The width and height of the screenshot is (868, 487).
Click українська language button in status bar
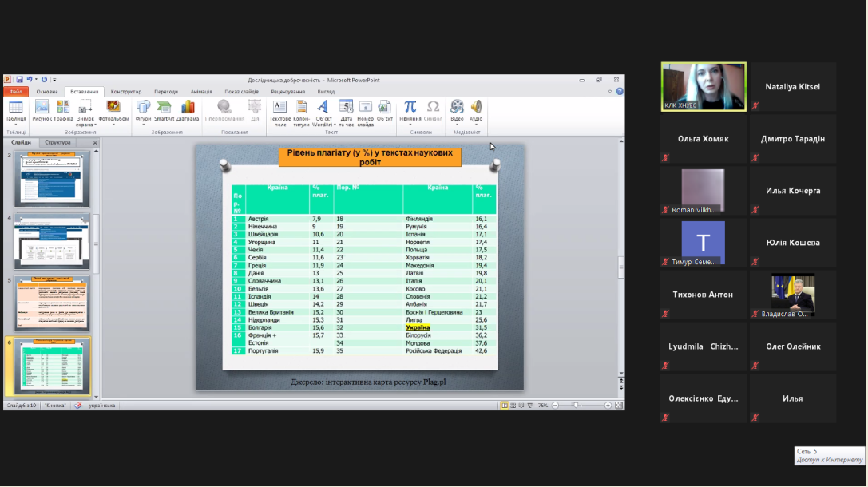pyautogui.click(x=101, y=406)
